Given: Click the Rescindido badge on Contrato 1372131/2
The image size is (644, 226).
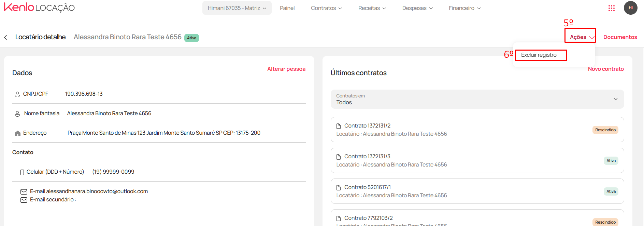Looking at the screenshot, I should click(605, 130).
